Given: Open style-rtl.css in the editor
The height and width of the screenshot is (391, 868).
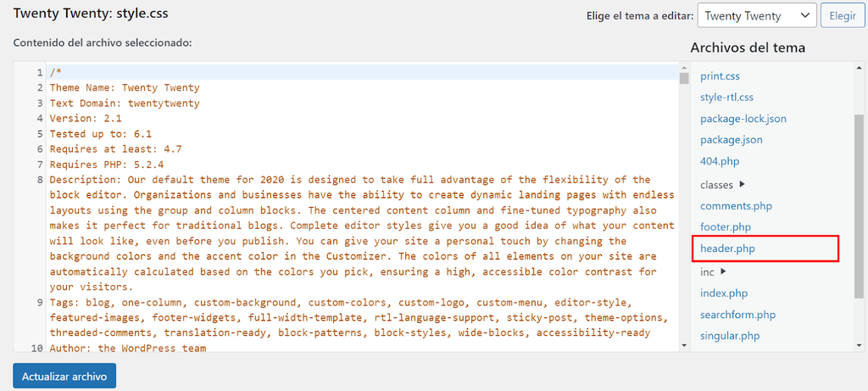Looking at the screenshot, I should pyautogui.click(x=726, y=98).
